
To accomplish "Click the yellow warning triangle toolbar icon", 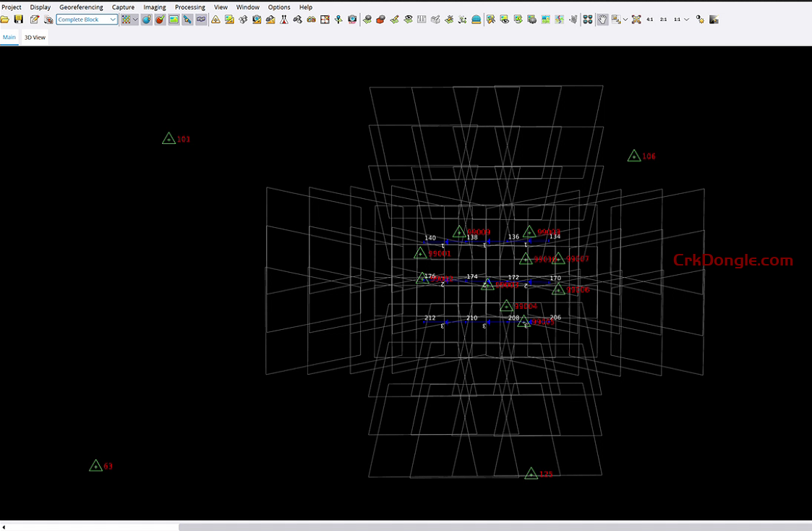I will tap(215, 20).
